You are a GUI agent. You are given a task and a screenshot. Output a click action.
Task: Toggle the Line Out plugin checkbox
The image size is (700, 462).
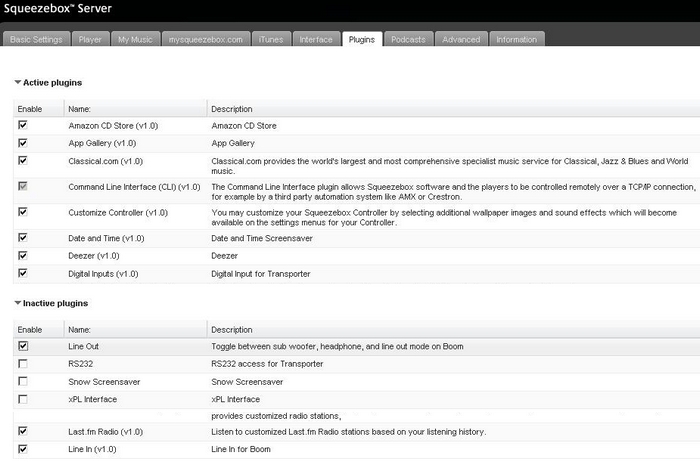[23, 346]
